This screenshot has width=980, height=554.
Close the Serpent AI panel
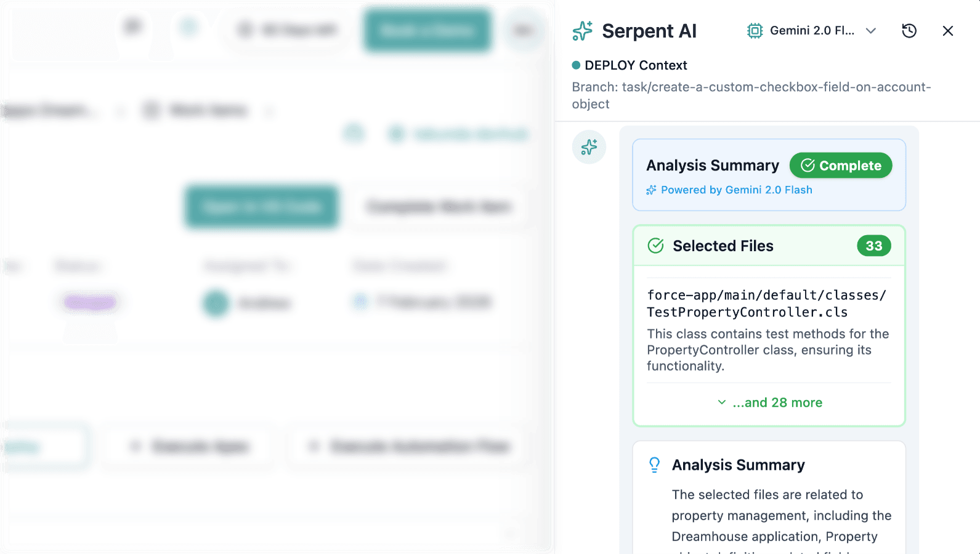[948, 31]
